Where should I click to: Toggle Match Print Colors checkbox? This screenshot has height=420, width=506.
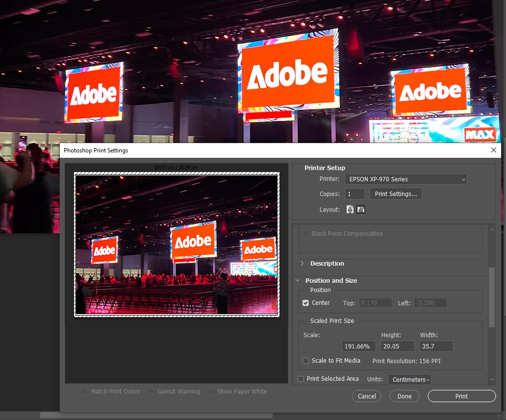tap(85, 391)
